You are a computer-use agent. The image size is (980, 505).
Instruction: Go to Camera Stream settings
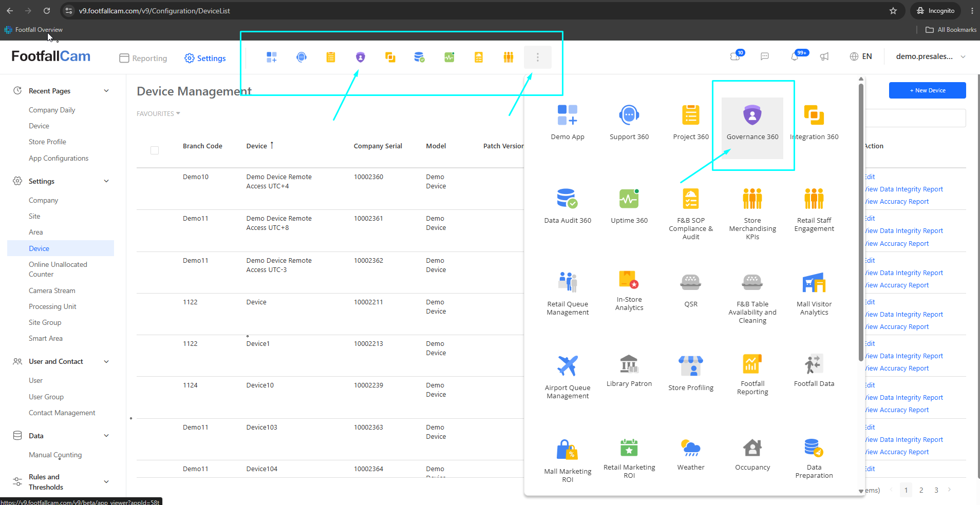click(52, 290)
